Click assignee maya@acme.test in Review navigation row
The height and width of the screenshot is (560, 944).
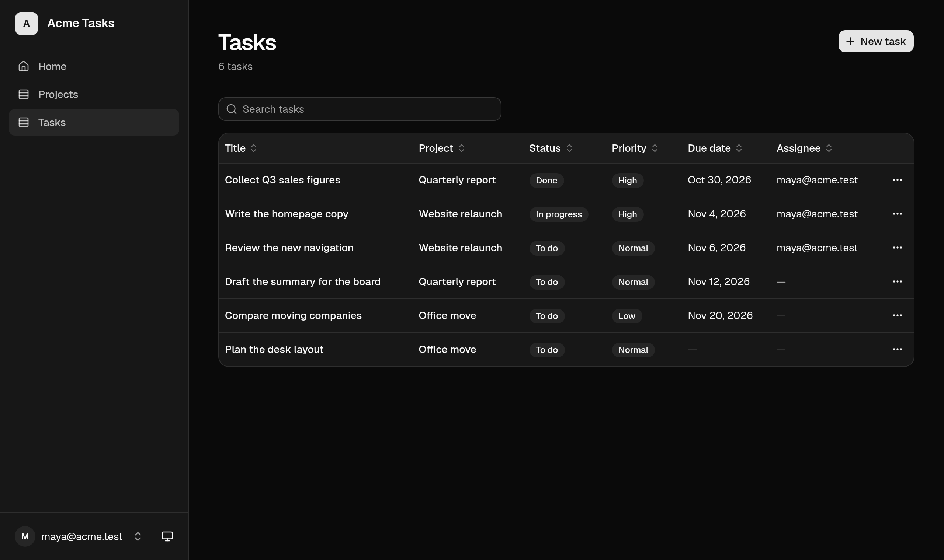tap(817, 248)
